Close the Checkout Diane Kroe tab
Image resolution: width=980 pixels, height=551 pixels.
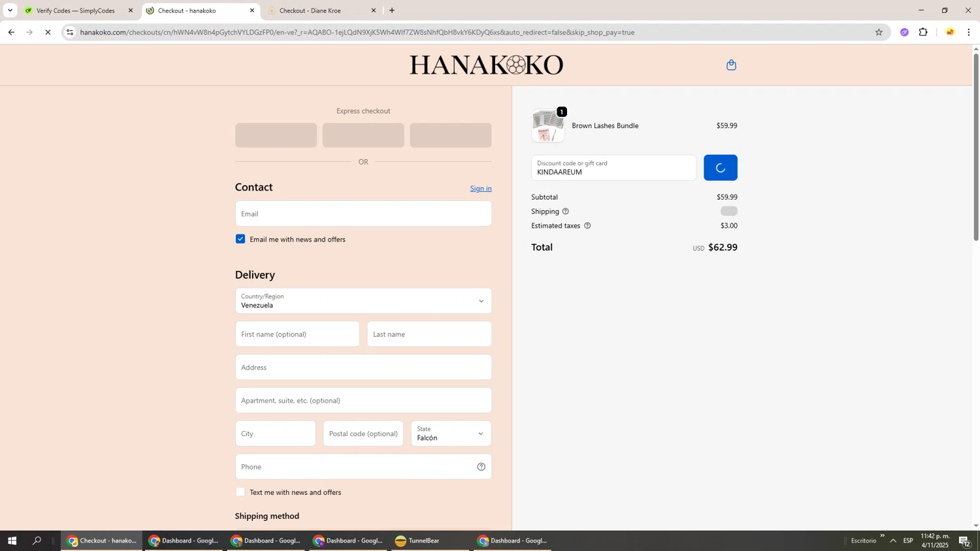click(x=374, y=10)
